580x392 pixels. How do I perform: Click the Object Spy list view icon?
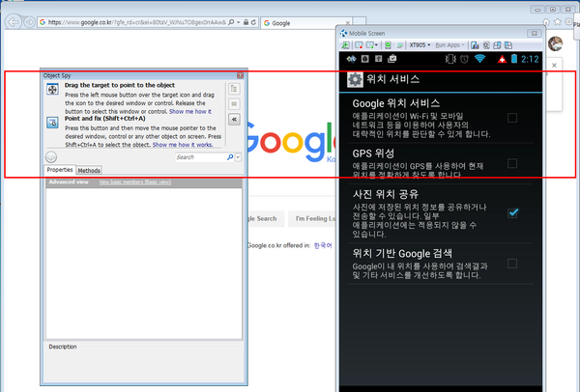click(x=234, y=104)
